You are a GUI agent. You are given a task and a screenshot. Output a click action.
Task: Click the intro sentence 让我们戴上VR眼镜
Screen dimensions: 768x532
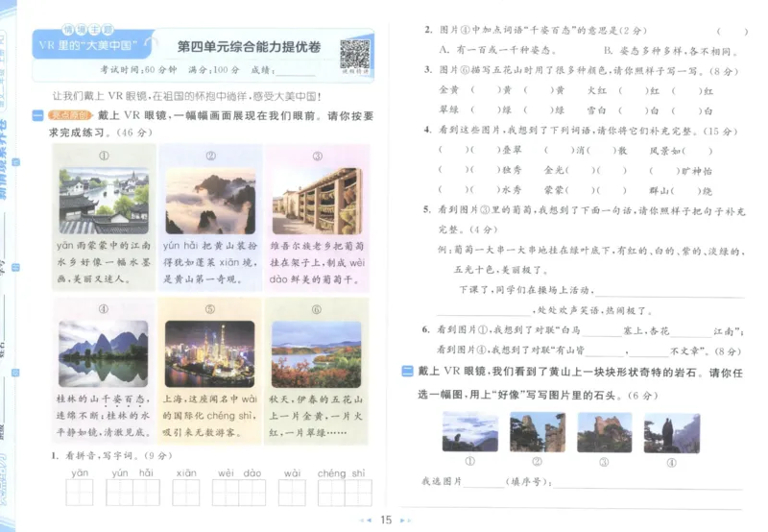point(186,96)
